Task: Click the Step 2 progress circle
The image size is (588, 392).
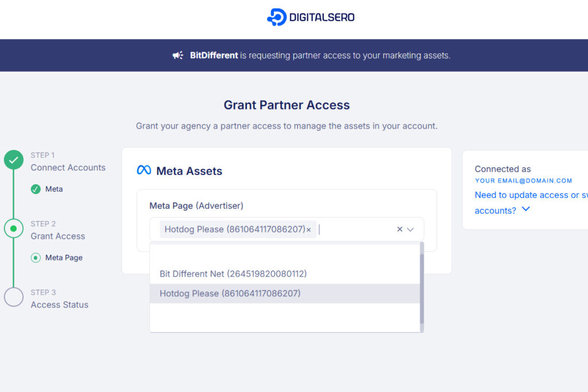Action: click(x=14, y=228)
